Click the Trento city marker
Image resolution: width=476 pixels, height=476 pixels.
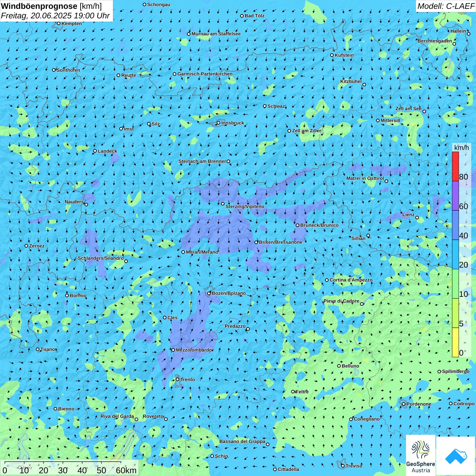click(x=177, y=379)
